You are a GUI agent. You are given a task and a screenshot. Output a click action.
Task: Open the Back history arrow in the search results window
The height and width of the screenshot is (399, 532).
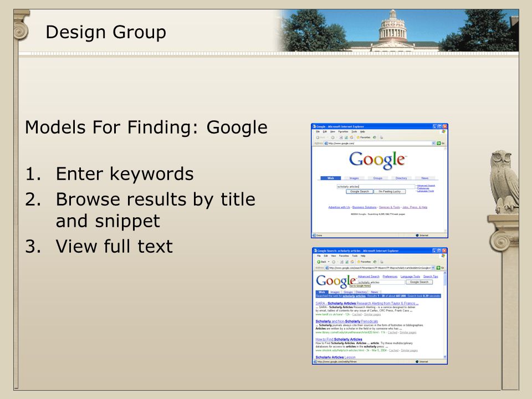coord(329,262)
